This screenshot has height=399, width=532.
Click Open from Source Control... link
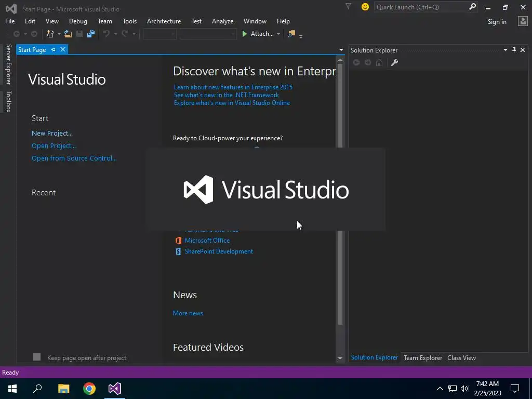pyautogui.click(x=74, y=158)
